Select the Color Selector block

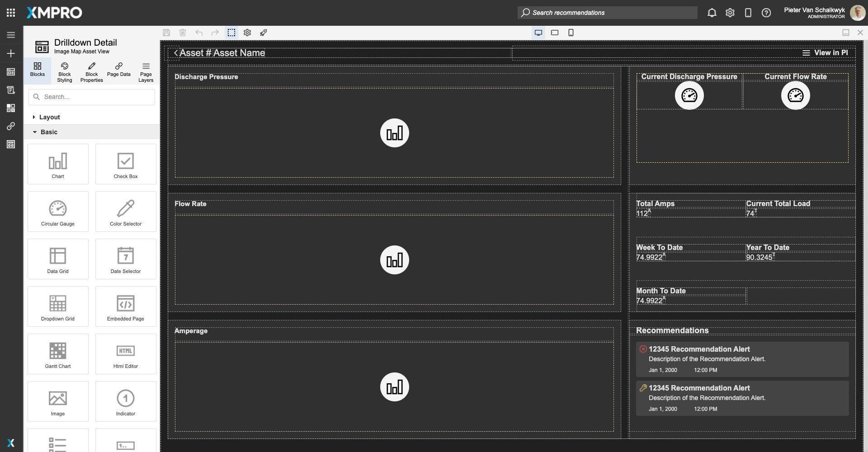(x=125, y=211)
